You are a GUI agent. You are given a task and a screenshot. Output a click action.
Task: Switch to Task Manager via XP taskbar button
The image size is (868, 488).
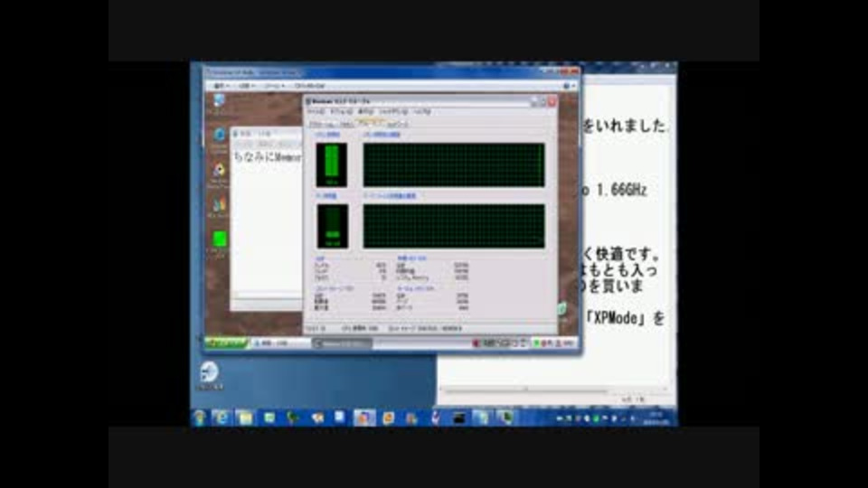click(342, 343)
